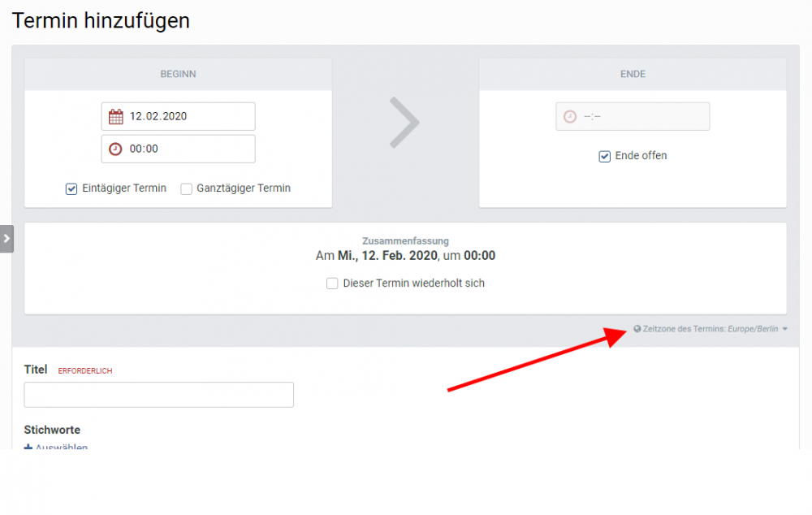
Task: Click the date field showing 12.02.2020
Action: [178, 116]
